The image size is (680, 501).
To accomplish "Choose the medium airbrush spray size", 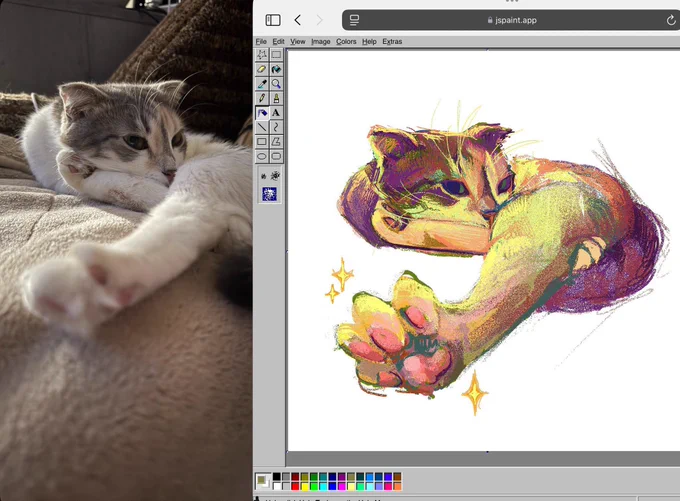I will [275, 176].
